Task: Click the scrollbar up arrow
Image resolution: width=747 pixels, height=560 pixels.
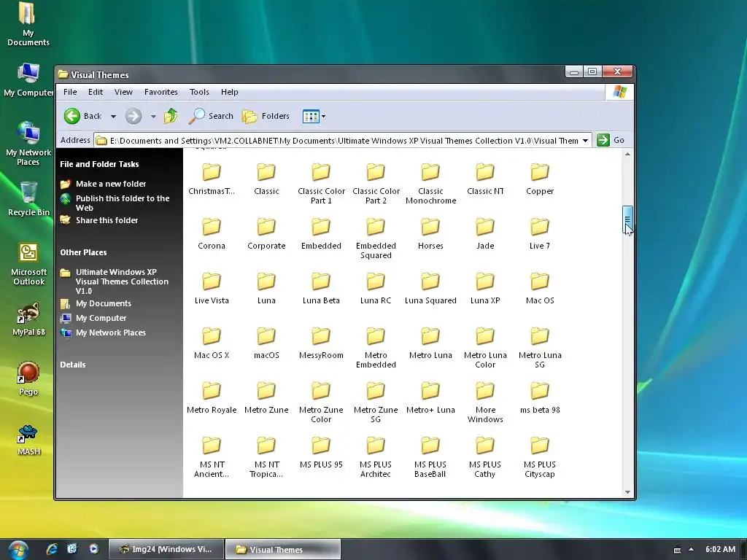Action: [x=627, y=155]
